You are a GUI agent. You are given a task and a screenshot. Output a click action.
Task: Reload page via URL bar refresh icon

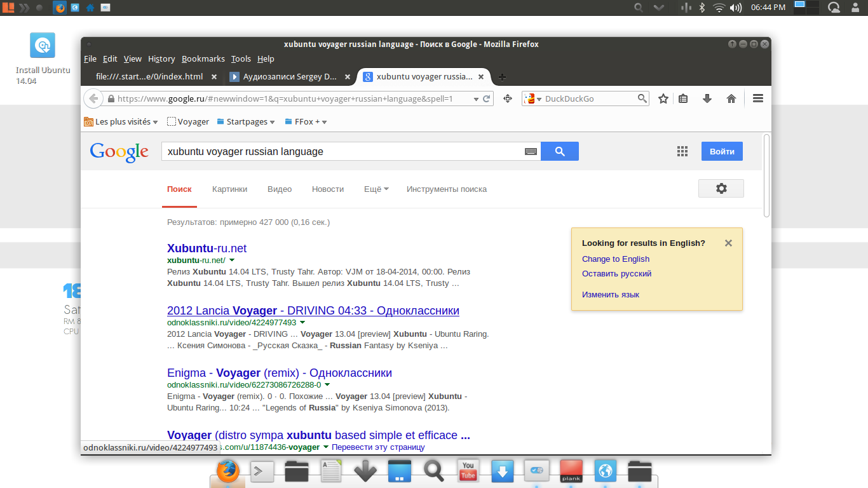point(487,98)
